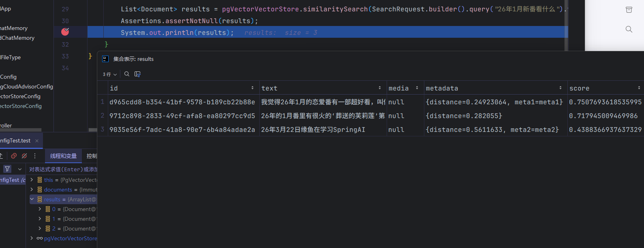The image size is (644, 248).
Task: Click the view breakpoints icon
Action: coord(14,156)
